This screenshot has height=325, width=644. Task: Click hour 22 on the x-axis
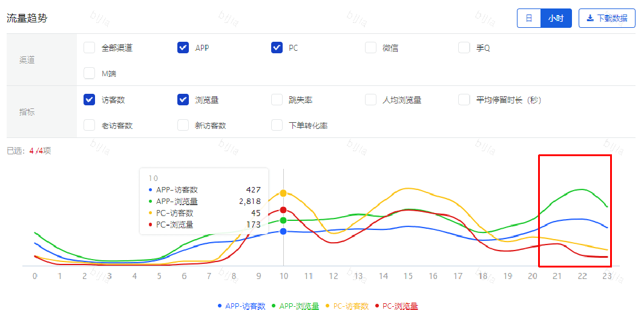[582, 276]
